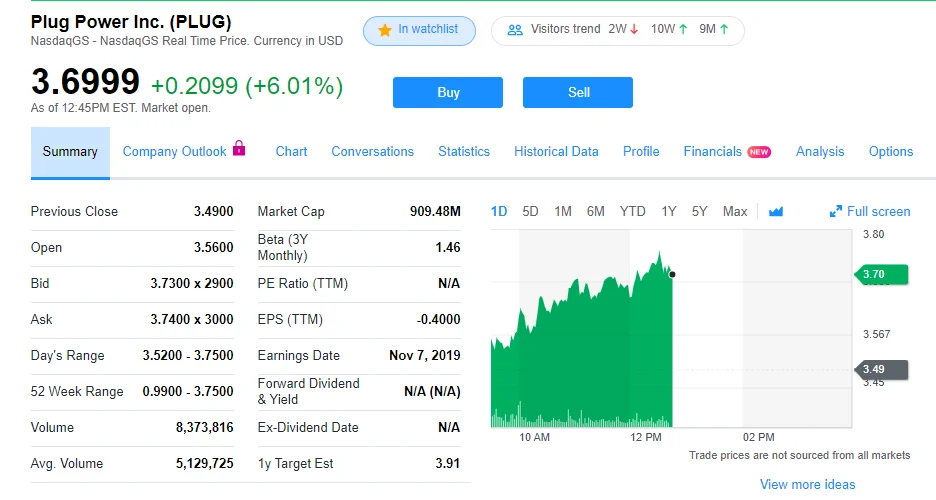936x500 pixels.
Task: Click the +0.2099 (+6.01%) change text
Action: (247, 86)
